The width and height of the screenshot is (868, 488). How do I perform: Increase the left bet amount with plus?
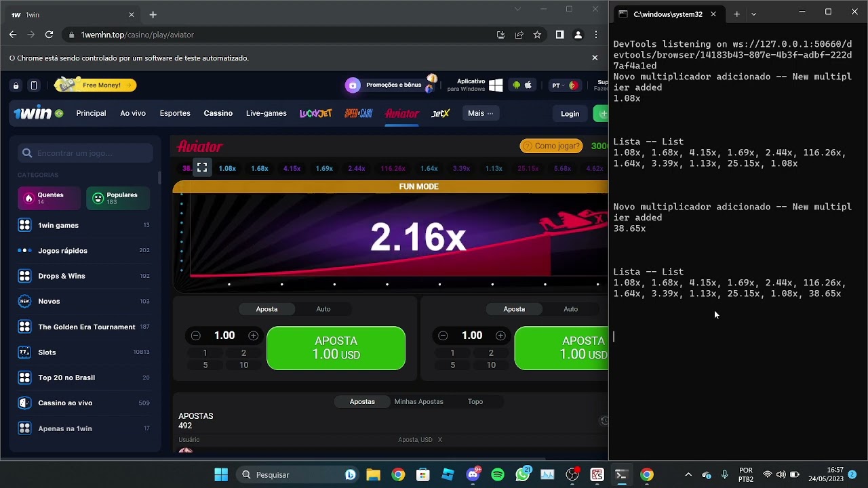pyautogui.click(x=254, y=335)
